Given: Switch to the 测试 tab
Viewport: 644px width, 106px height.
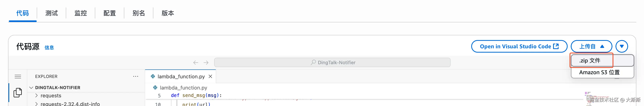Looking at the screenshot, I should click(x=51, y=13).
